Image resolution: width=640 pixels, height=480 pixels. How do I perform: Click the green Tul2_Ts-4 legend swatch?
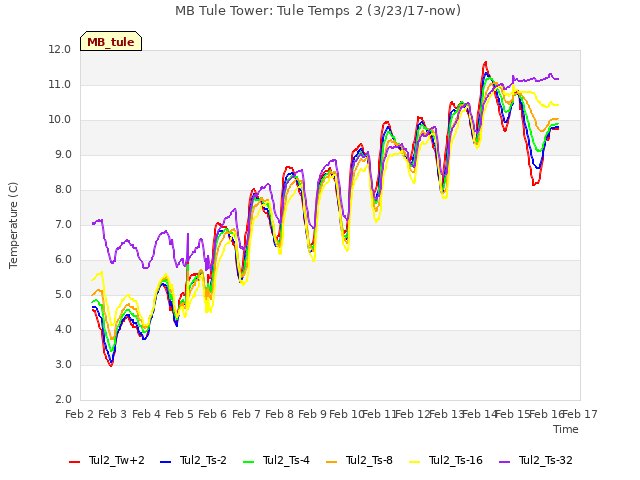[x=249, y=462]
